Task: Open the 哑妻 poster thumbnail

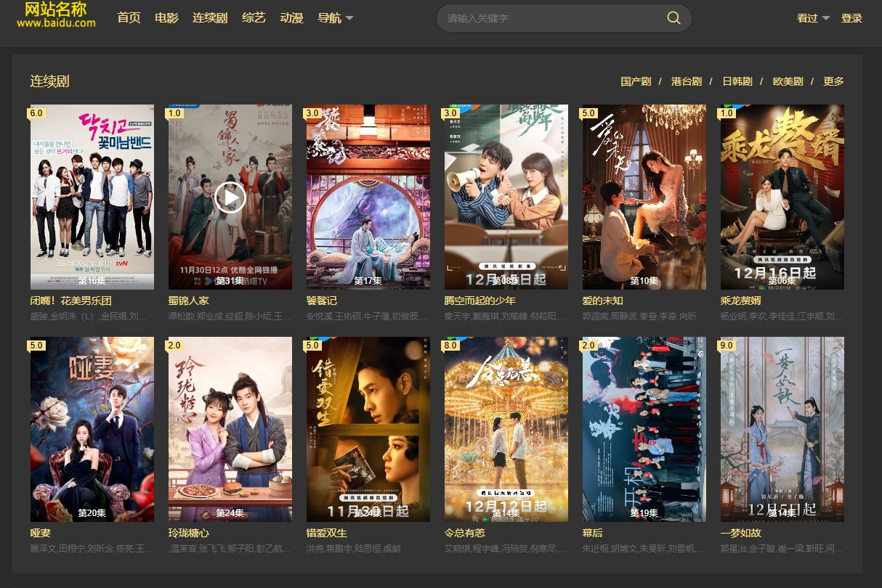Action: 92,429
